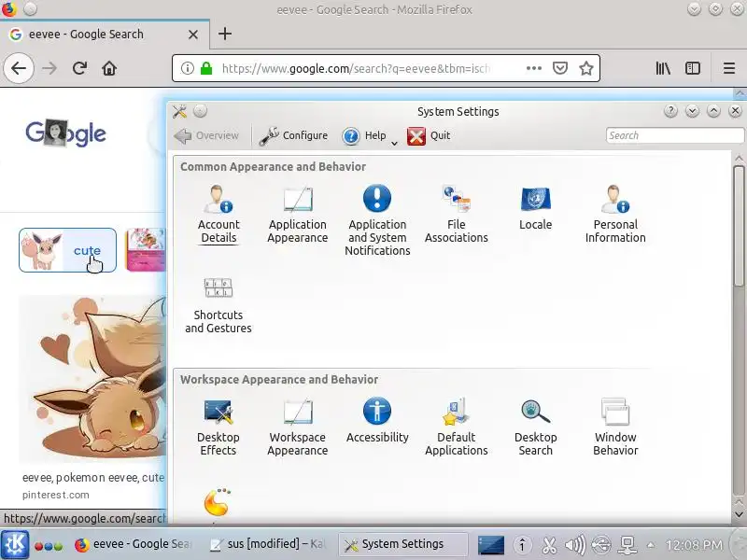Click the info tray icon
This screenshot has width=747, height=560.
pyautogui.click(x=522, y=545)
